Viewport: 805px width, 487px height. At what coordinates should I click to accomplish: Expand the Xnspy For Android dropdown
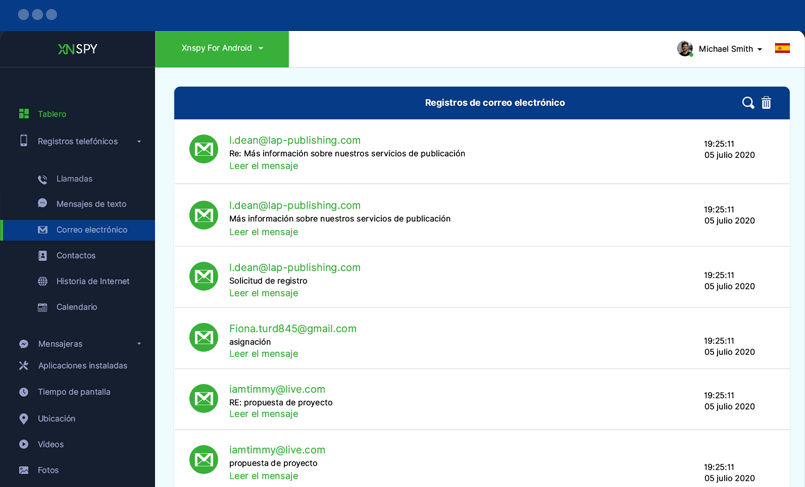pos(222,48)
